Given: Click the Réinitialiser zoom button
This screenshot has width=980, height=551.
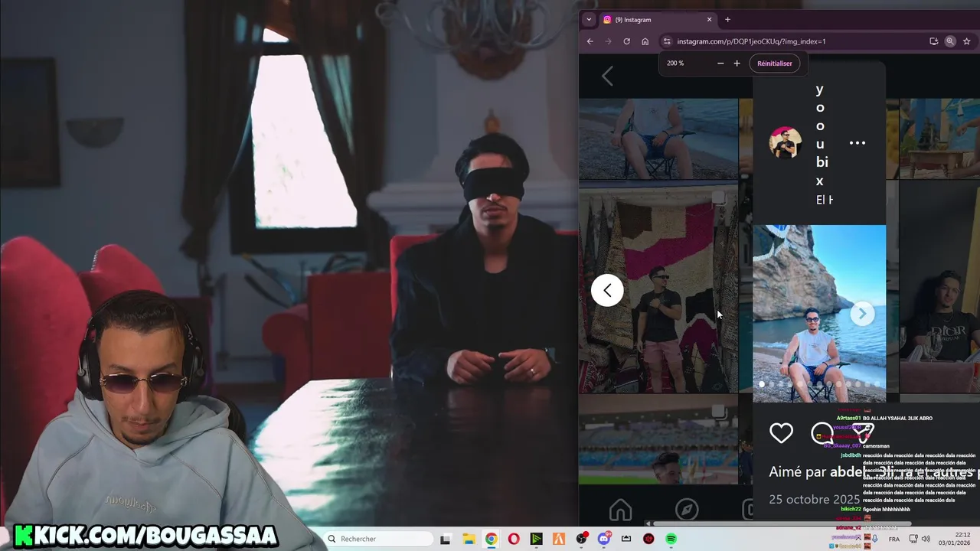Looking at the screenshot, I should point(775,64).
